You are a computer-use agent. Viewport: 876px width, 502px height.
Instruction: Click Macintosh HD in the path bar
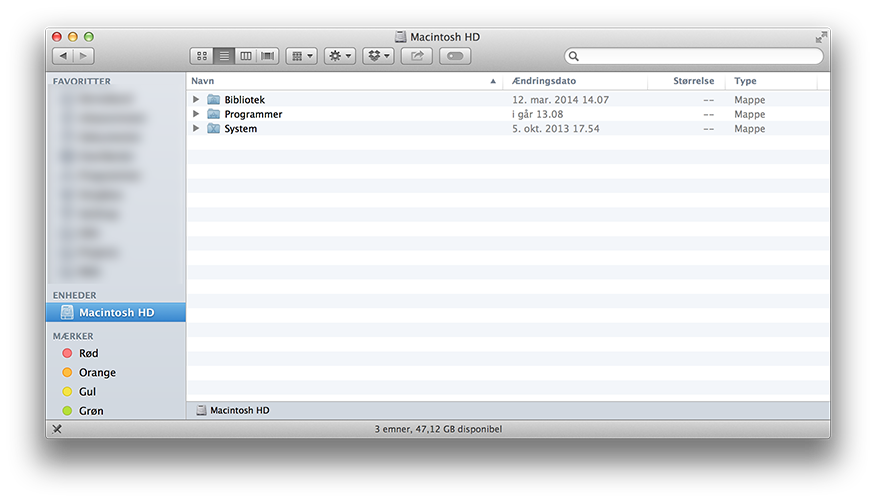coord(233,410)
